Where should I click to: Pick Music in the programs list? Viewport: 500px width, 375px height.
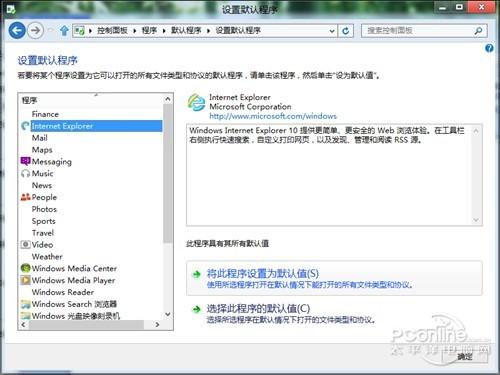pos(42,173)
